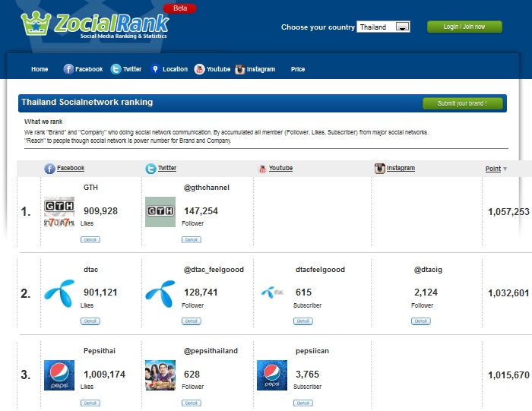This screenshot has height=411, width=532.
Task: Click the Instagram camera icon in navigation
Action: point(239,69)
